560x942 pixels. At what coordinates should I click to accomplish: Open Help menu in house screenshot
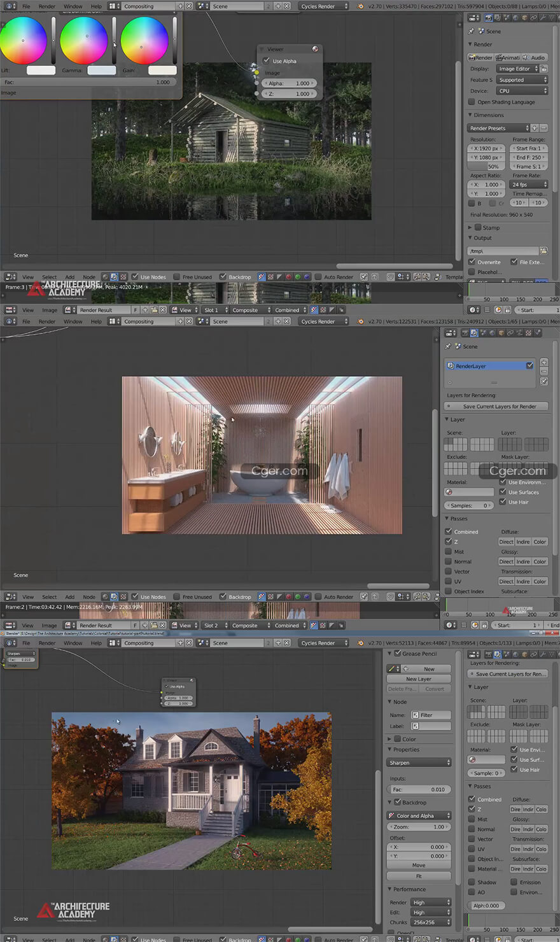tap(96, 643)
